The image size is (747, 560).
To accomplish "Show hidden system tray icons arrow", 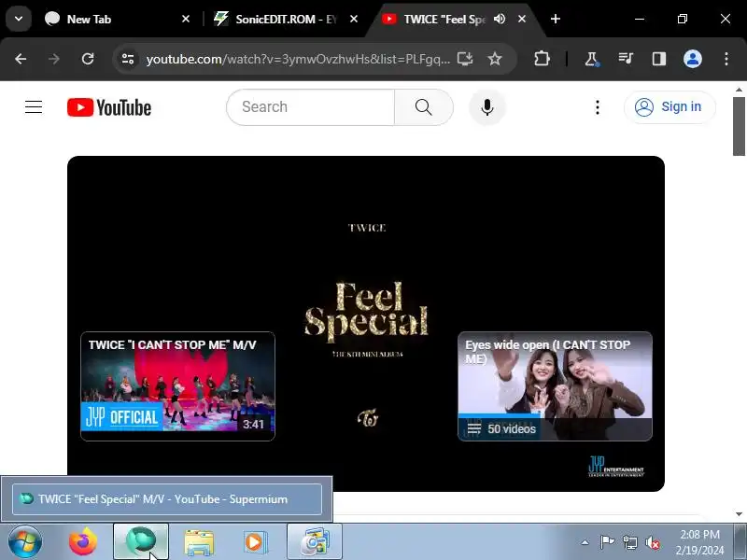I will click(x=585, y=542).
